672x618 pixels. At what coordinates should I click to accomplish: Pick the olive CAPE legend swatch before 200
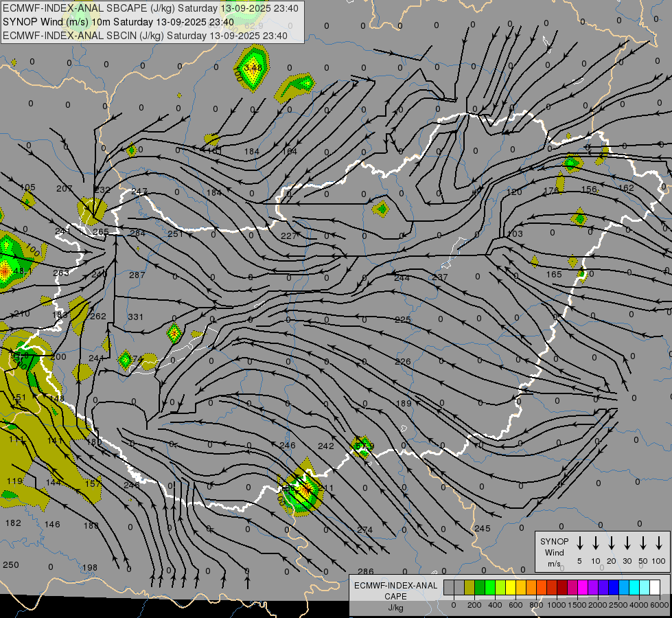pos(470,587)
